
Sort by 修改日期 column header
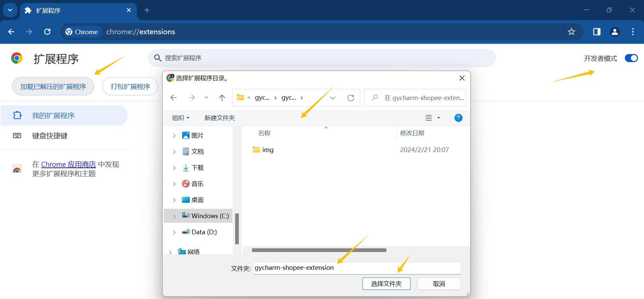412,133
